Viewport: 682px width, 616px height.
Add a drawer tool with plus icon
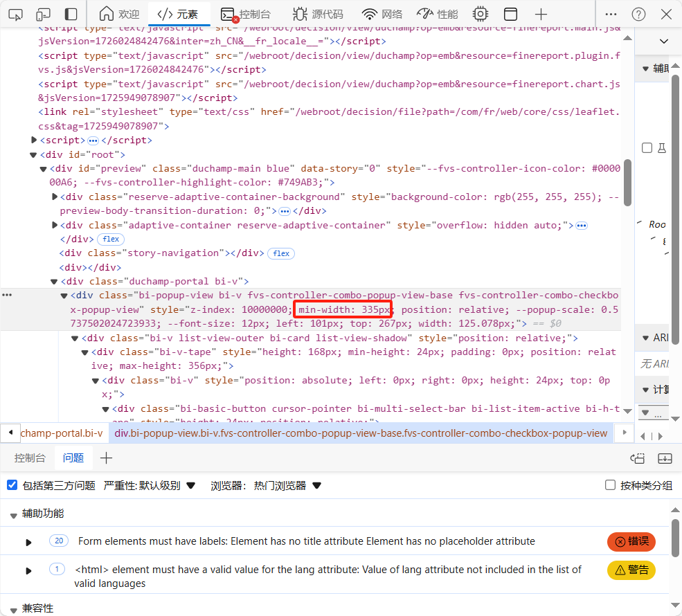(x=106, y=458)
